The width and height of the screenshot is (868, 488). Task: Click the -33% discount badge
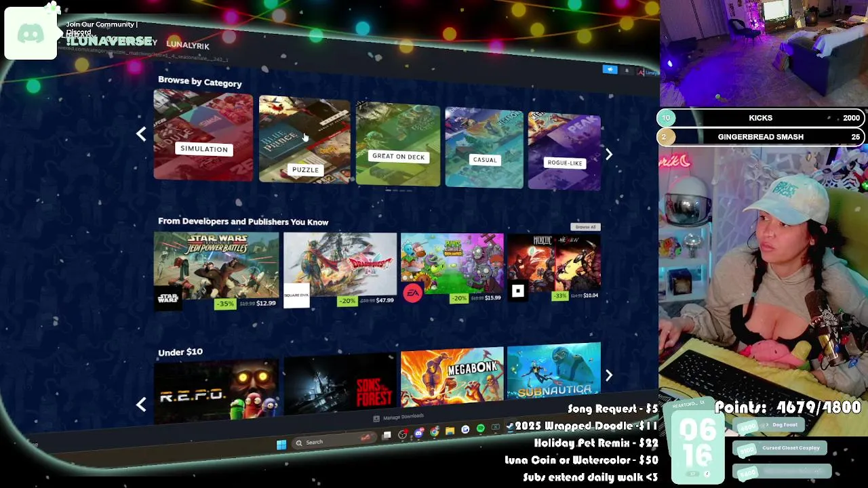[560, 296]
